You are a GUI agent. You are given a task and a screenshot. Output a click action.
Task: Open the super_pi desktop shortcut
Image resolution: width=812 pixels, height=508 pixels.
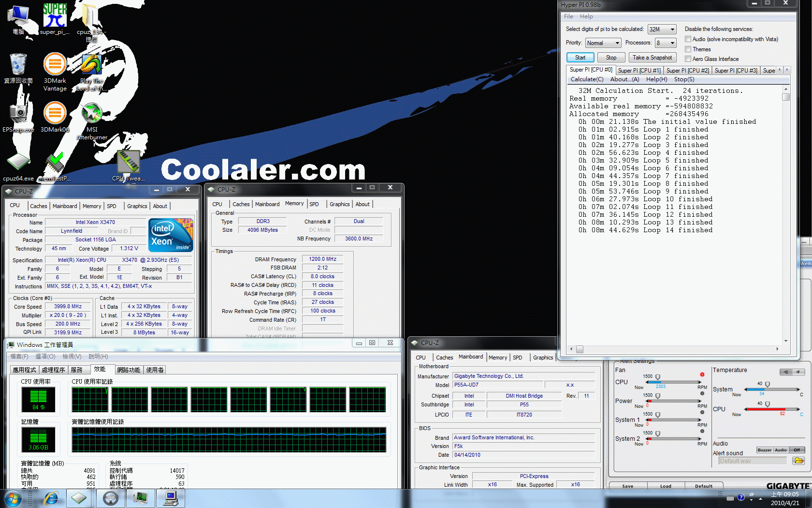(55, 19)
